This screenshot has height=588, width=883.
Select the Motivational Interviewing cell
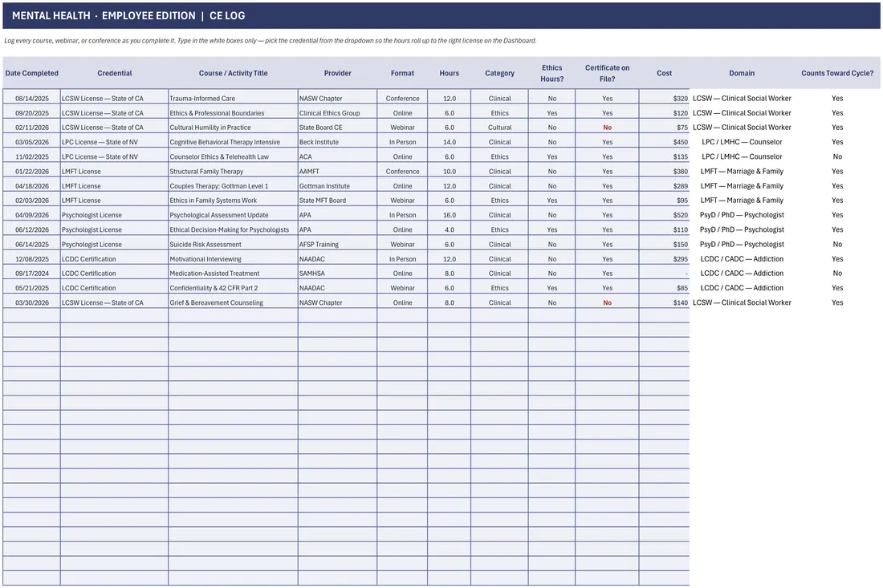[233, 259]
